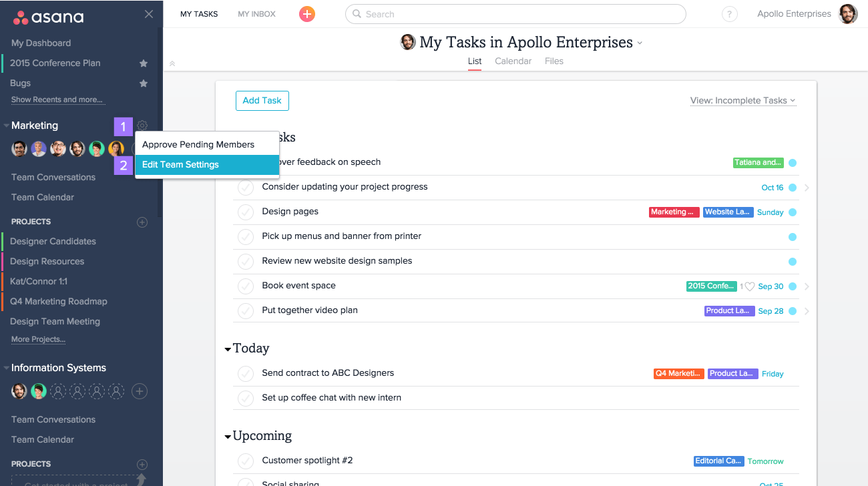Mark Customer spotlight #2 complete

click(246, 461)
